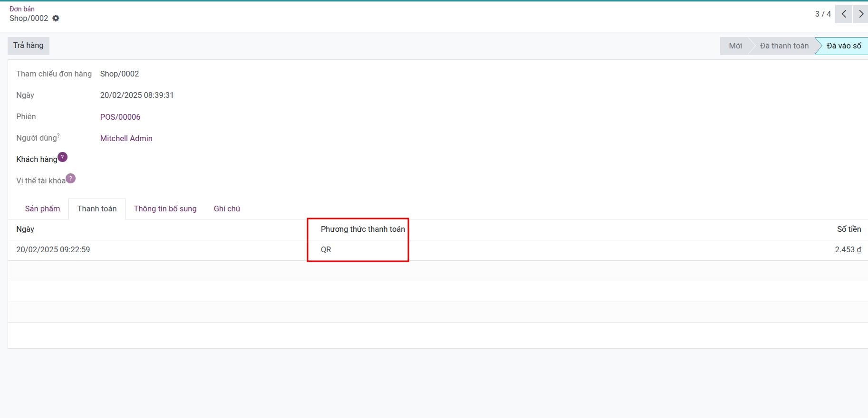This screenshot has width=868, height=418.
Task: Open the QR payment row
Action: point(326,250)
